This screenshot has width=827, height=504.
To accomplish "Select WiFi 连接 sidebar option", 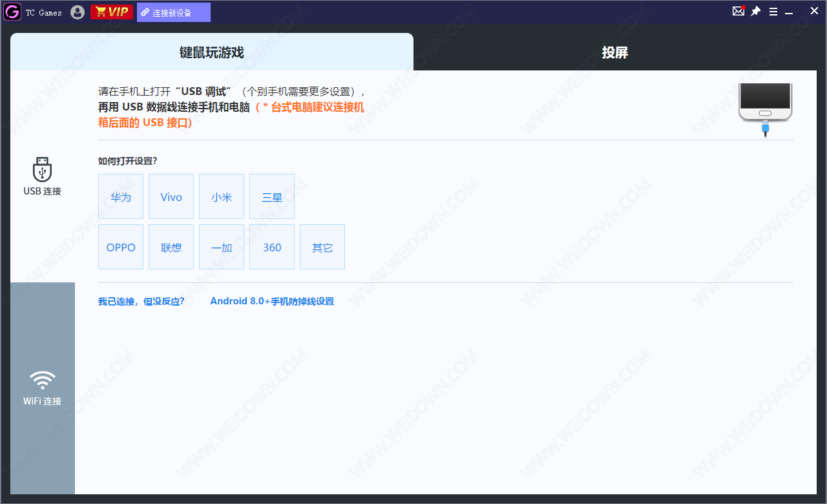I will (43, 388).
